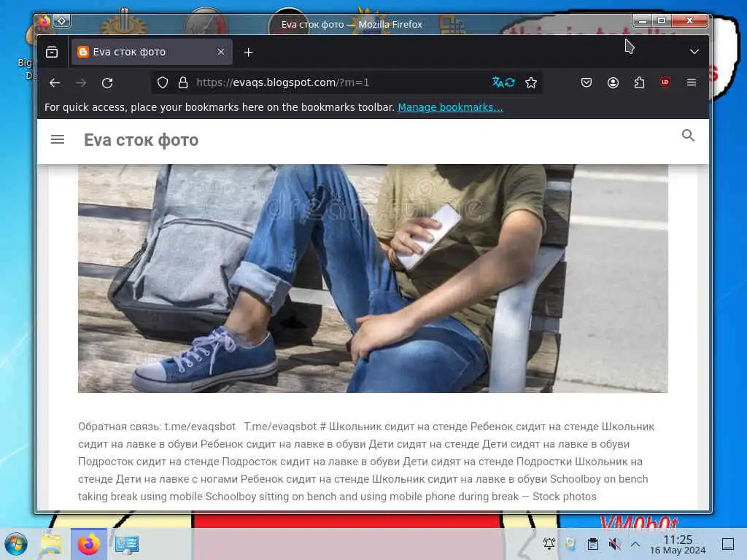Open the schoolboy on bench photo
This screenshot has height=560, width=747.
point(373,279)
